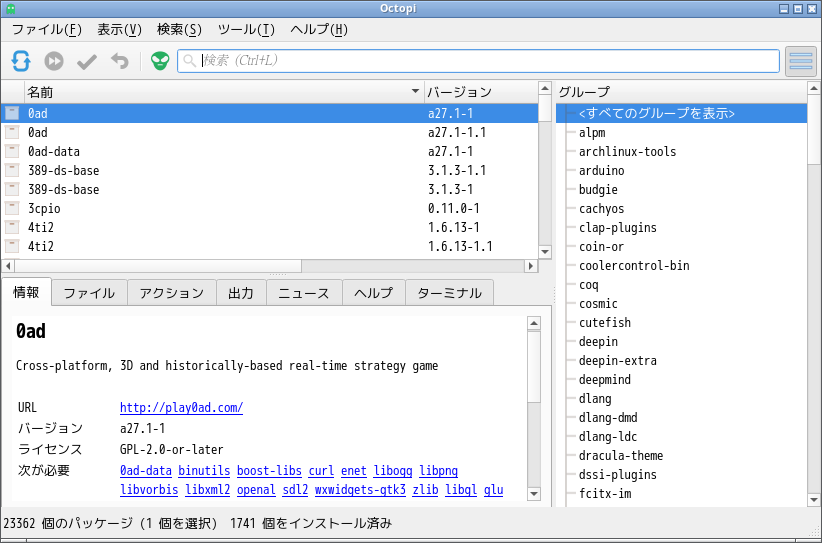This screenshot has height=543, width=822.
Task: Open the 検索(S) menu
Action: 179,30
